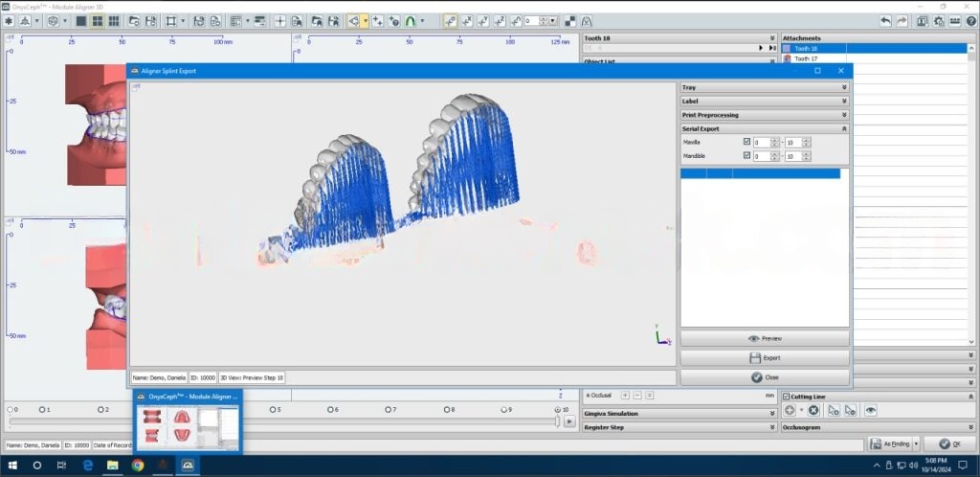This screenshot has width=980, height=477.
Task: Uncheck the Mandible checkbox
Action: 746,155
